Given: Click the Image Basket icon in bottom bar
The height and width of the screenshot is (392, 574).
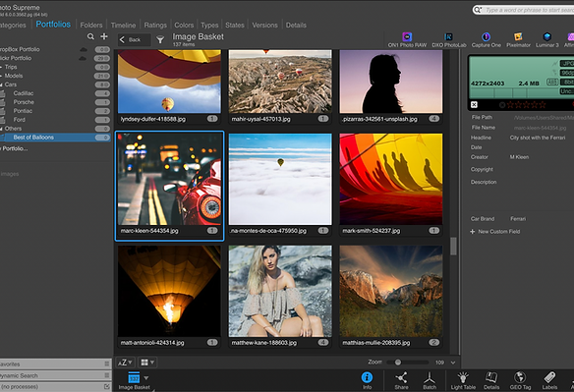Looking at the screenshot, I should pos(134,377).
